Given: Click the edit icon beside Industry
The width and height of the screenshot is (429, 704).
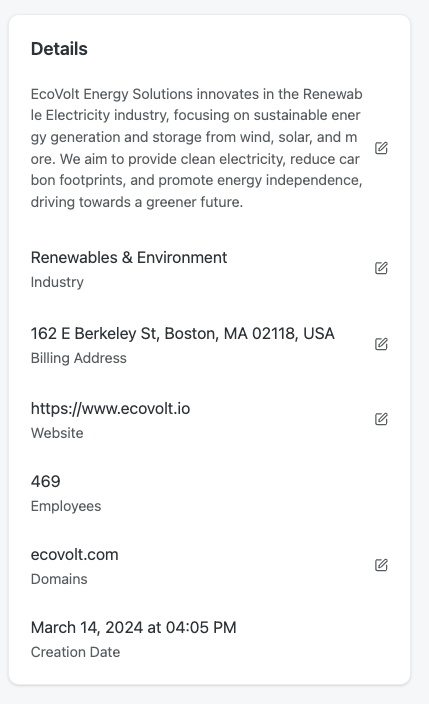Looking at the screenshot, I should click(x=381, y=268).
